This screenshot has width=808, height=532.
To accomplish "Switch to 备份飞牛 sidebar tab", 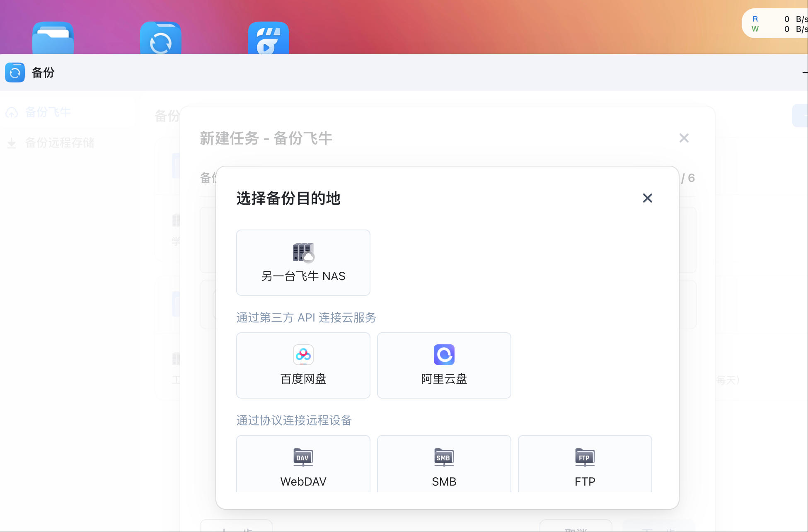I will point(48,112).
